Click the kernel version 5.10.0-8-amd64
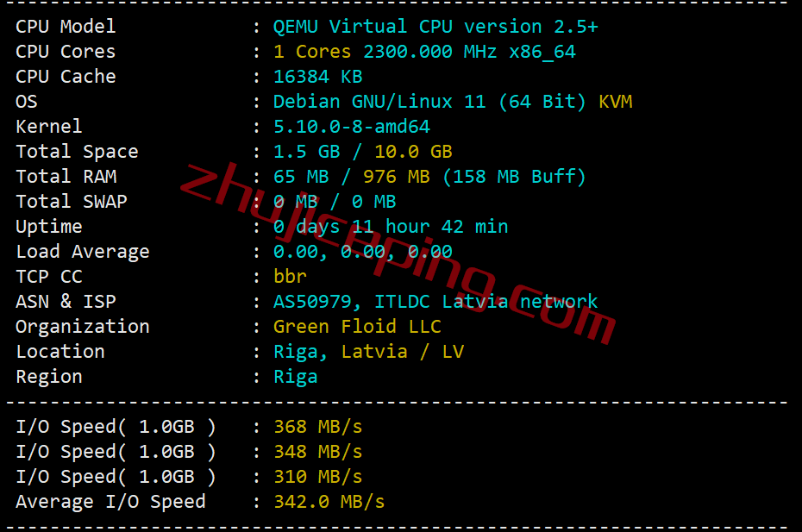Image resolution: width=802 pixels, height=532 pixels. coord(351,127)
